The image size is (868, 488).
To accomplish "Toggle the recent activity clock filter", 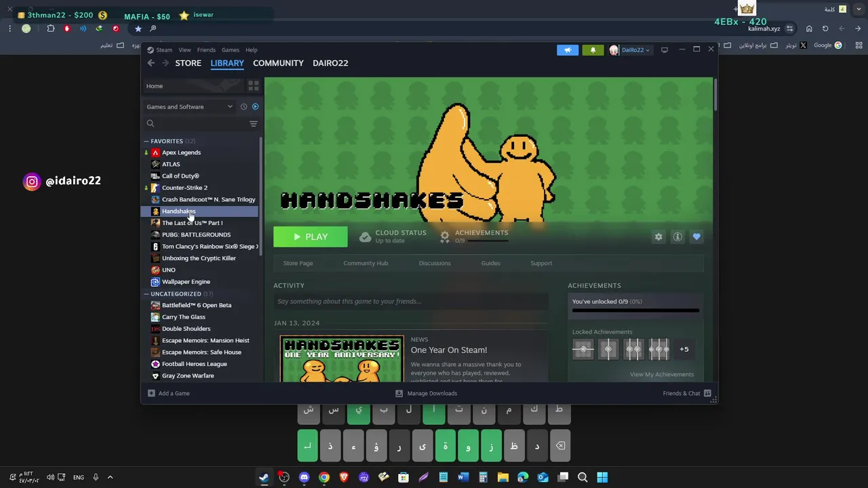I will (x=244, y=106).
